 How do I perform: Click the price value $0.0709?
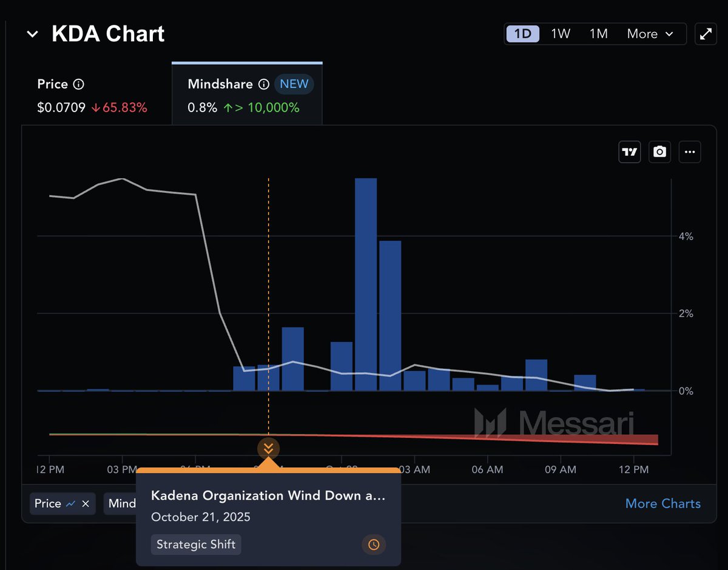(61, 108)
